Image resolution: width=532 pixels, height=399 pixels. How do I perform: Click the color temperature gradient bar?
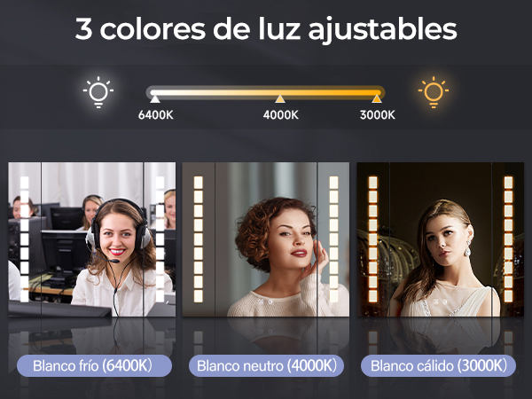265,92
